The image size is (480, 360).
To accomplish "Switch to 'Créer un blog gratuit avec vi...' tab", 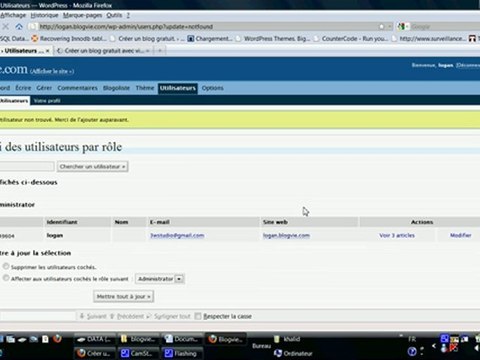I will point(103,51).
